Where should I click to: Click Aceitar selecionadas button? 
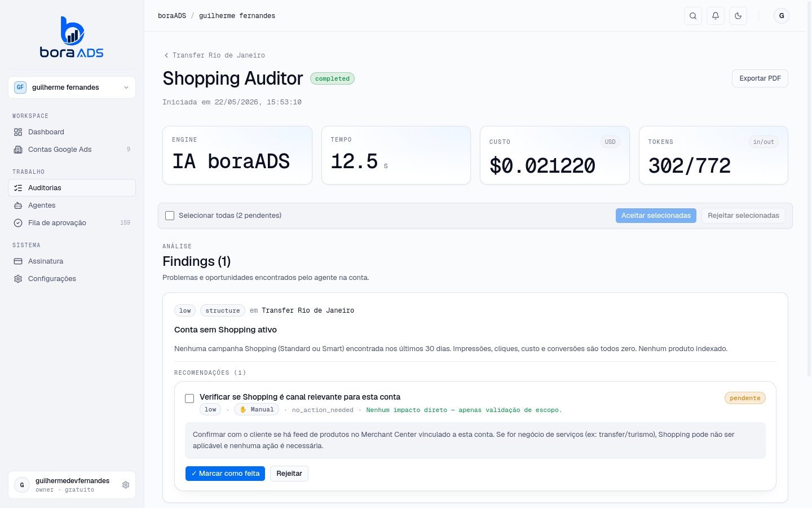tap(656, 216)
